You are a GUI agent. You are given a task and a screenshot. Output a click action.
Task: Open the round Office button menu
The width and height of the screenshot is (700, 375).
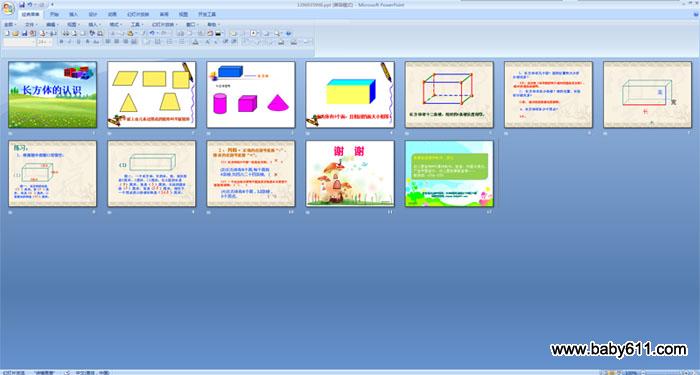(x=8, y=8)
